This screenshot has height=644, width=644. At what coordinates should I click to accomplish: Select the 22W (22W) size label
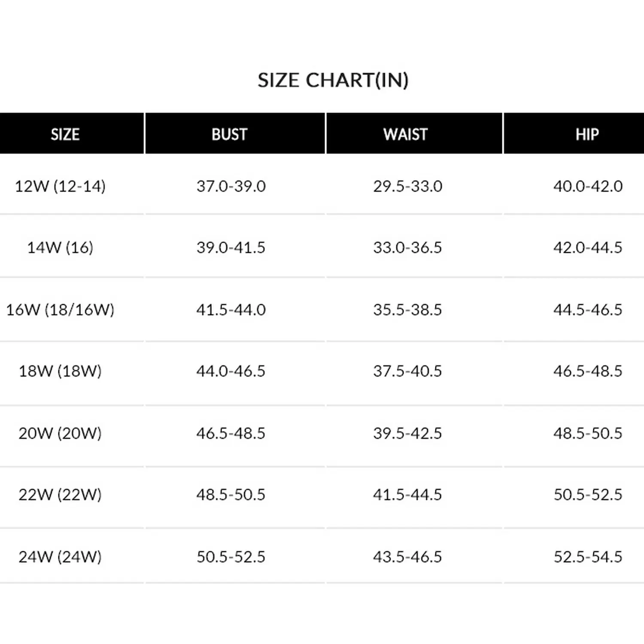(60, 495)
